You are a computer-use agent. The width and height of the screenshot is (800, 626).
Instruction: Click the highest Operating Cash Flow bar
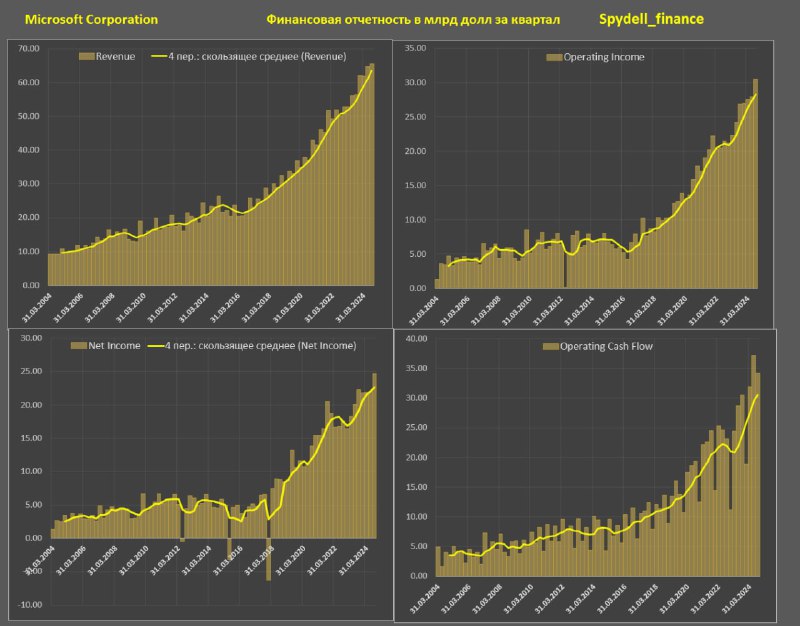753,466
